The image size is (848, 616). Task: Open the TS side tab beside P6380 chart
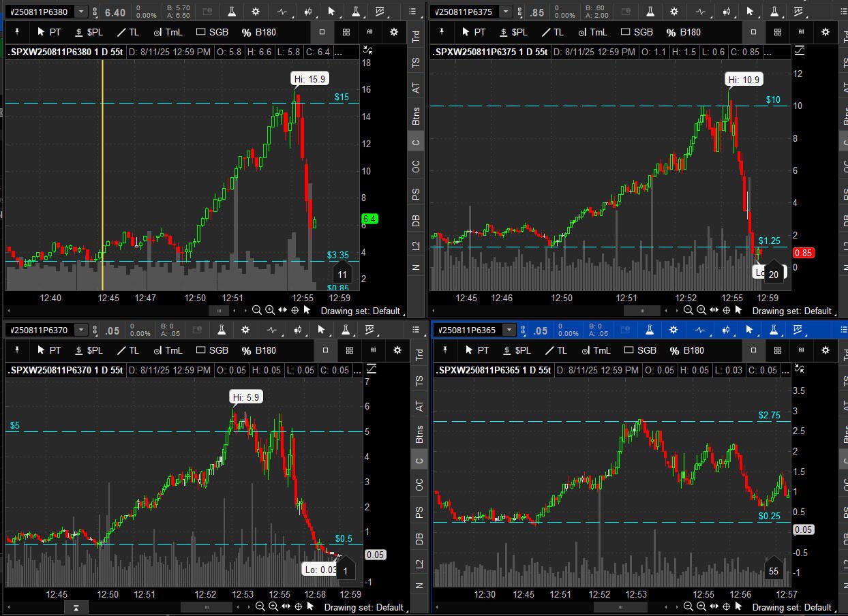tap(417, 63)
